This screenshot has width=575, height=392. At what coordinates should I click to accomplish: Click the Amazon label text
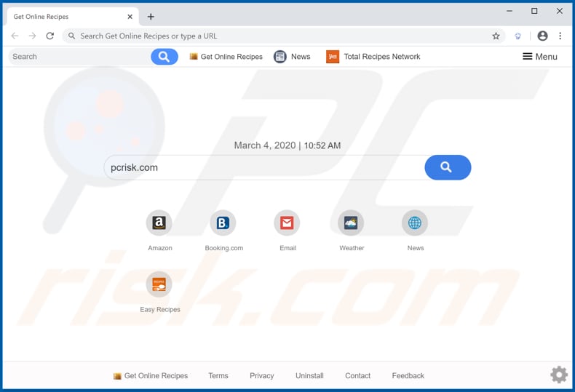(160, 248)
